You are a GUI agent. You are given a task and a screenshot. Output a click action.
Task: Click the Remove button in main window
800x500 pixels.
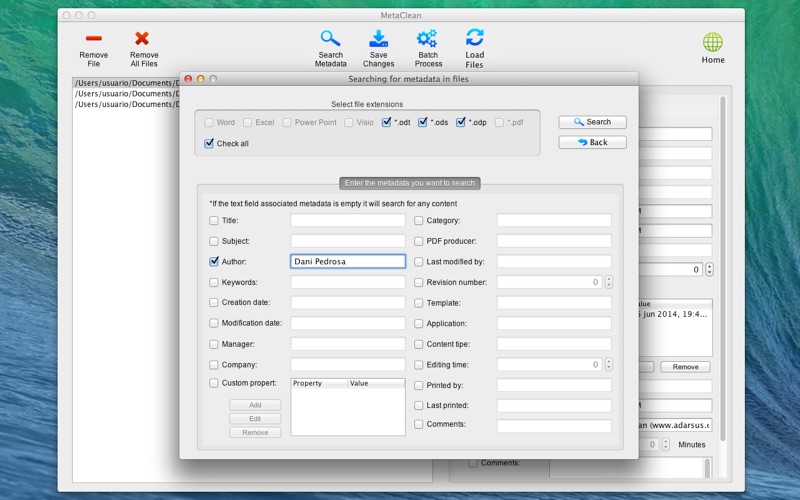point(685,367)
